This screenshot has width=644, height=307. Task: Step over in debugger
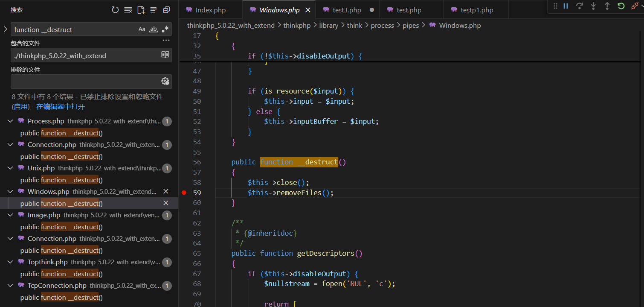point(579,6)
